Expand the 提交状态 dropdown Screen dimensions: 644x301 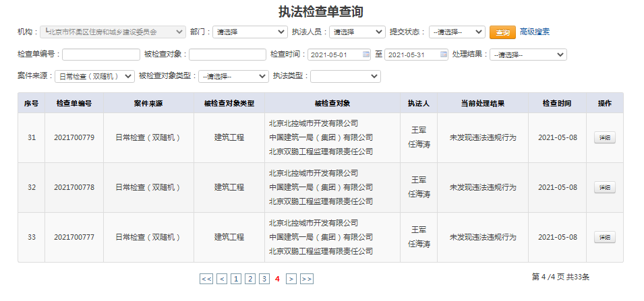coord(457,32)
